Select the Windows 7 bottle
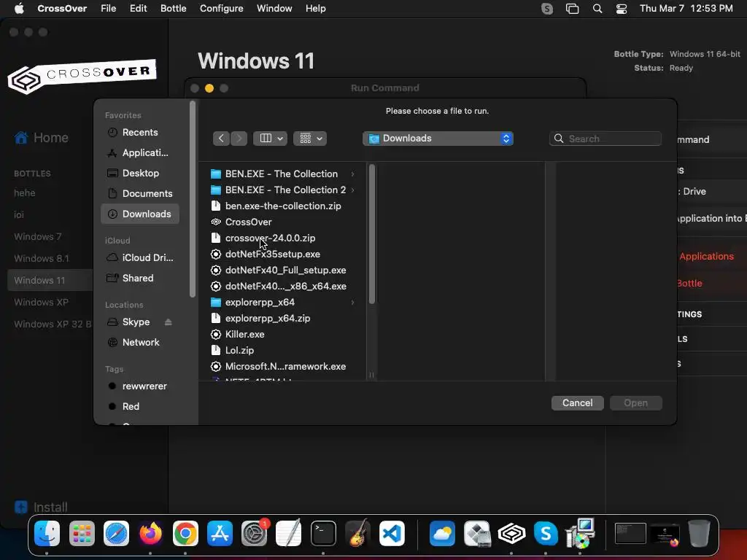 38,237
